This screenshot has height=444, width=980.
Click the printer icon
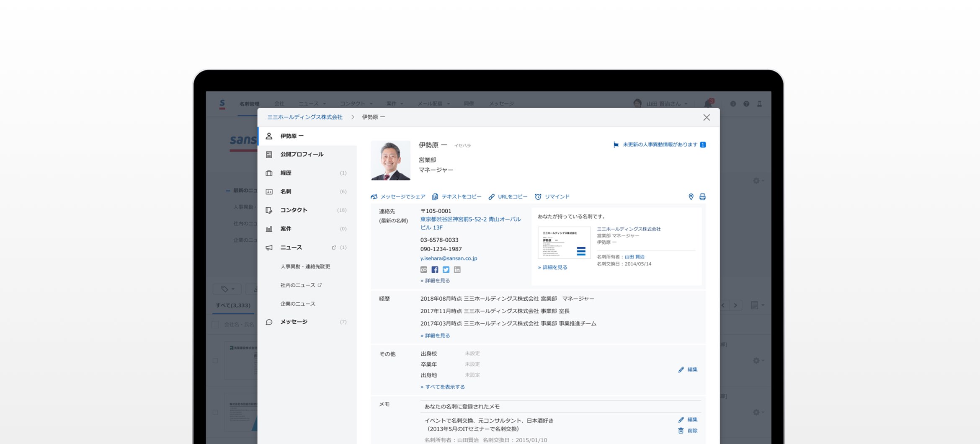click(702, 197)
